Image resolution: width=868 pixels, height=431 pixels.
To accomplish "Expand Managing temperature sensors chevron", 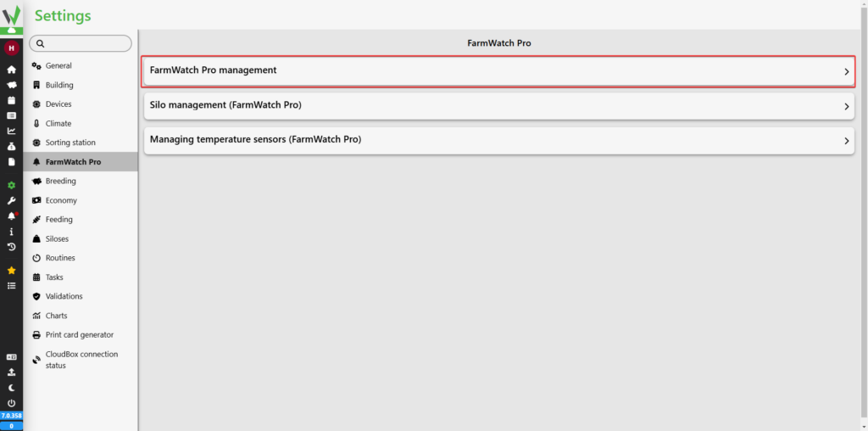I will click(x=846, y=141).
